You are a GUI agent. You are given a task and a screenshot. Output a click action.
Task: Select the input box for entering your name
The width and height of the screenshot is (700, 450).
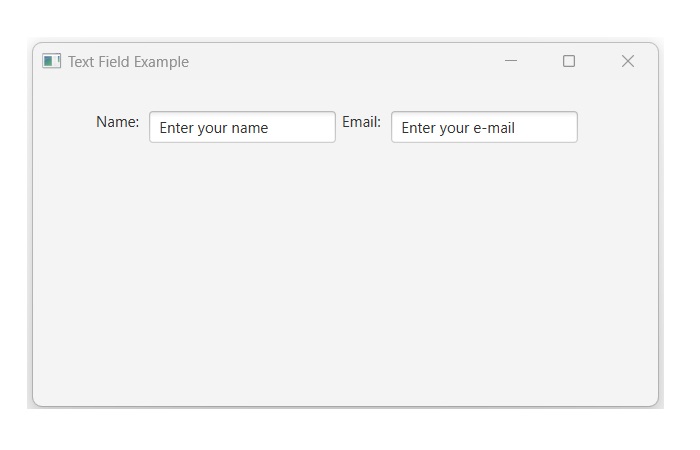pos(242,127)
